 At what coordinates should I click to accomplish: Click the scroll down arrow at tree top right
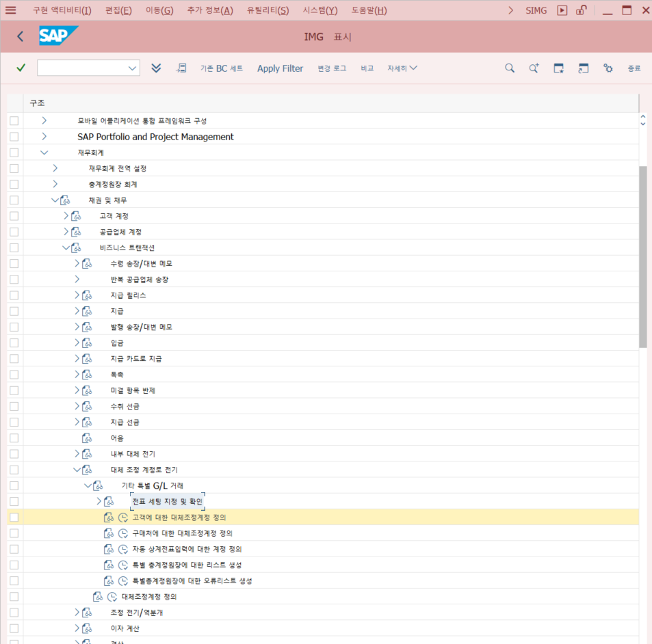coord(643,124)
